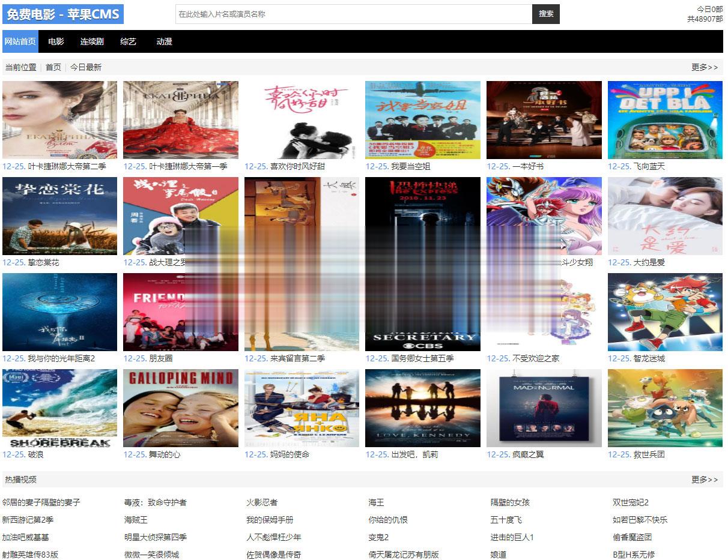Open the 电影 navigation tab
The width and height of the screenshot is (728, 560).
56,41
